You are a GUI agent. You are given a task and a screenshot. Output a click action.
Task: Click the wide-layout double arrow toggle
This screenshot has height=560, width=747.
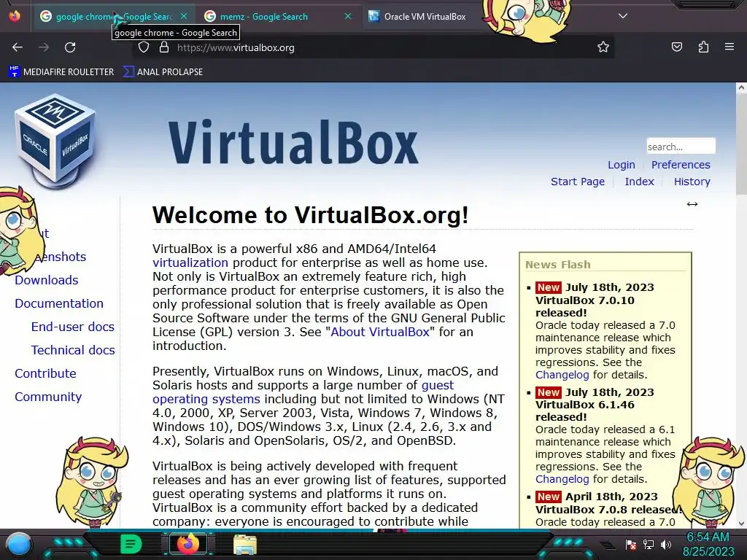pyautogui.click(x=692, y=204)
